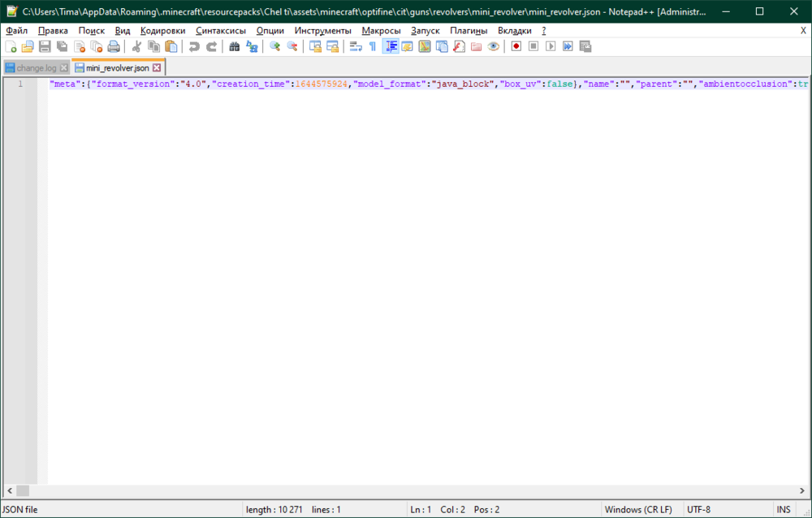812x518 pixels.
Task: Paste from clipboard using the toolbar icon
Action: point(171,46)
